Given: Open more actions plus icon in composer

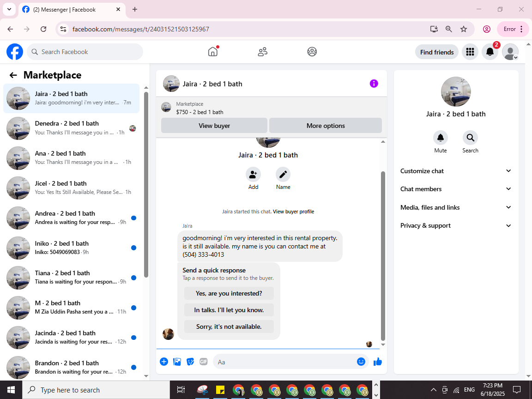Looking at the screenshot, I should [164, 362].
